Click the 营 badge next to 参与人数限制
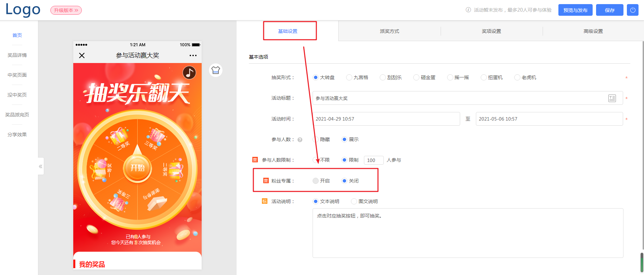The height and width of the screenshot is (275, 644). coord(255,160)
